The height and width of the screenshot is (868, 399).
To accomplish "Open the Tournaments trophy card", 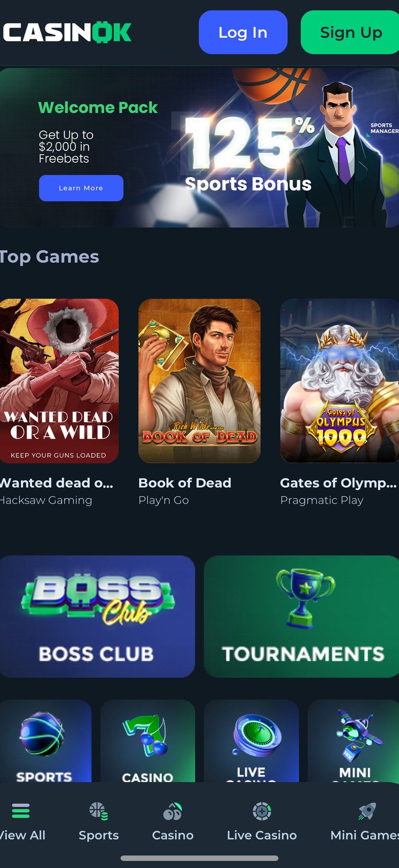I will point(302,616).
